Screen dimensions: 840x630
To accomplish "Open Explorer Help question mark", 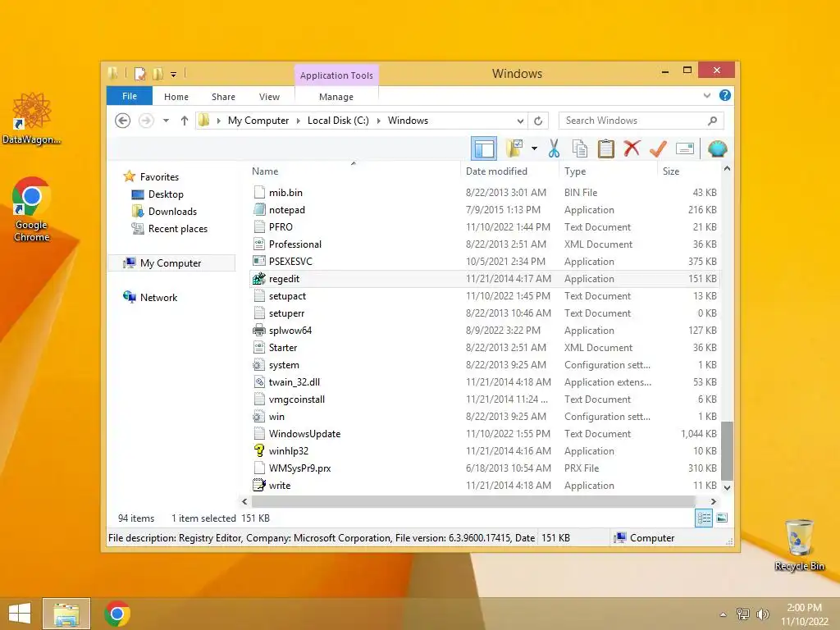I will pos(725,95).
